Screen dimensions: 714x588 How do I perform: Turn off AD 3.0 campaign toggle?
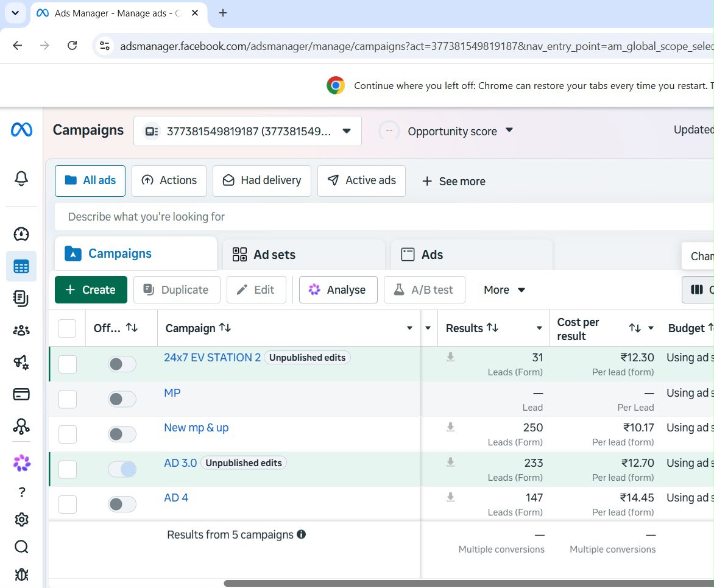[x=122, y=469]
